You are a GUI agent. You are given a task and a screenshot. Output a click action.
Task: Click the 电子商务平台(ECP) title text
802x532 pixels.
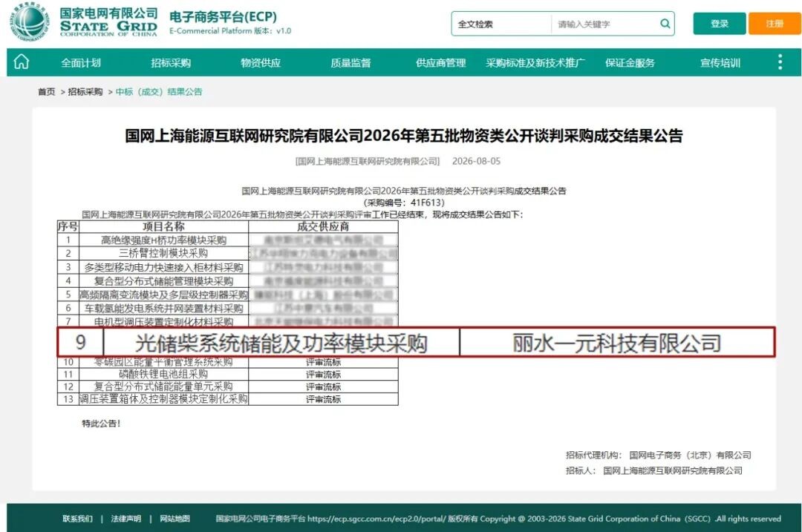223,16
